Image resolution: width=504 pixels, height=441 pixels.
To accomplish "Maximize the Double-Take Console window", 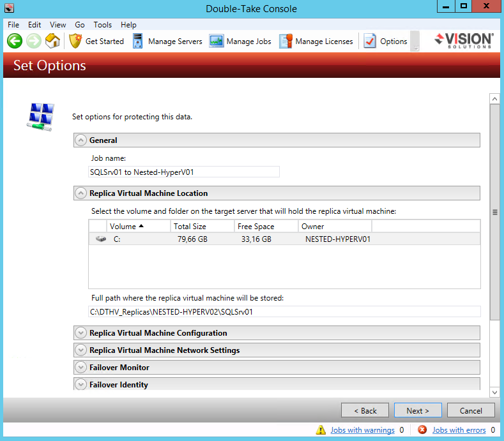I will point(464,6).
